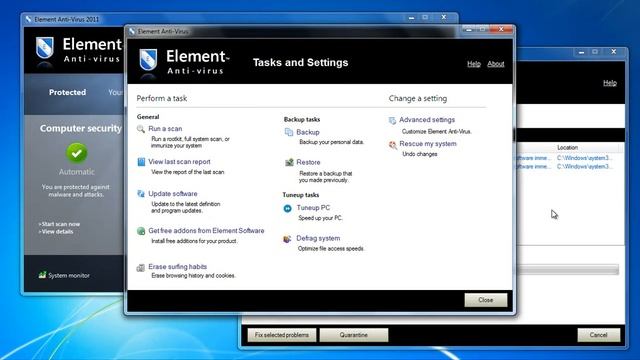Click the shield logo in the Anti-Virus 2011 window

tap(44, 49)
